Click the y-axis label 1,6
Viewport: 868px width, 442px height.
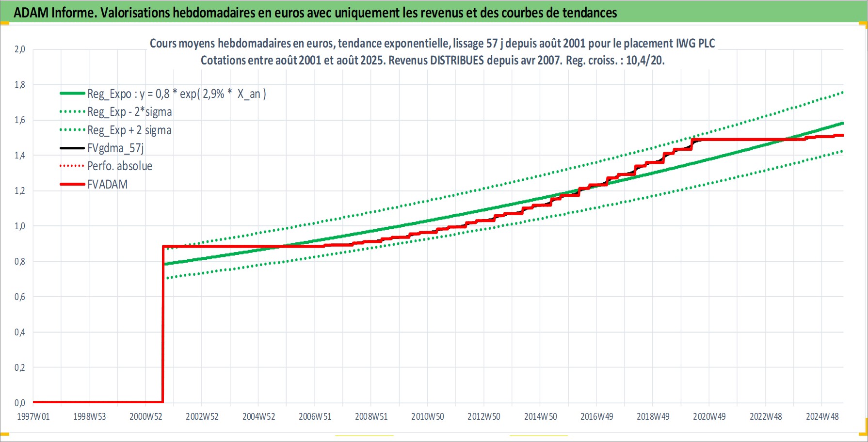point(19,120)
